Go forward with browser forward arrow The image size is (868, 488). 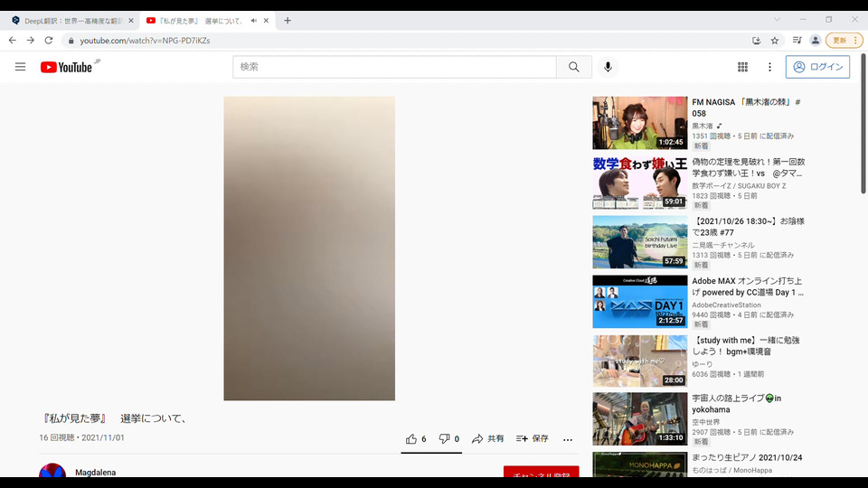[x=31, y=41]
